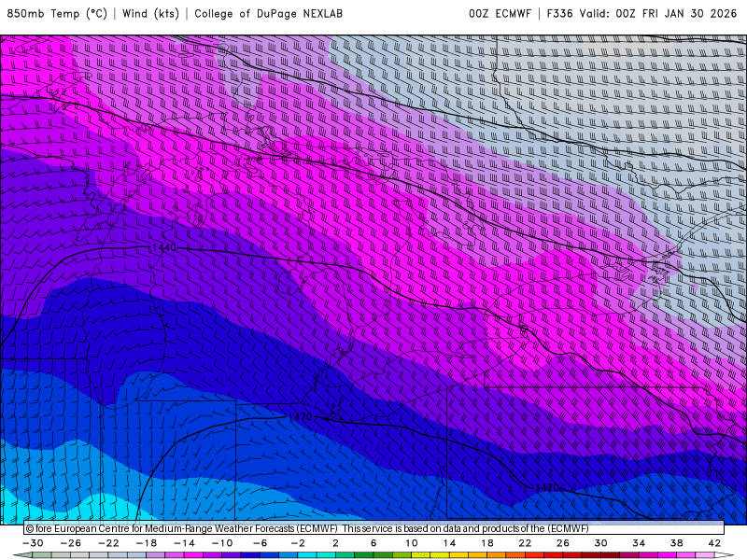This screenshot has height=560, width=747.
Task: Click the "1440" contour label on the map
Action: click(164, 247)
